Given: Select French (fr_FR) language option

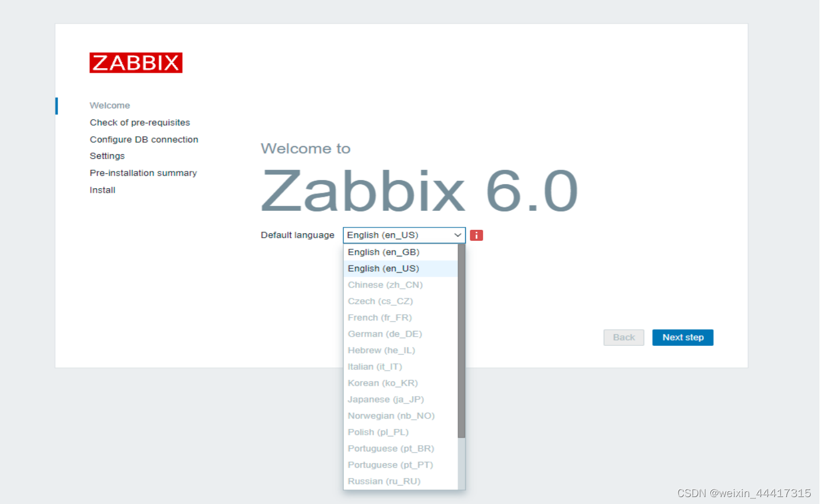Looking at the screenshot, I should click(x=379, y=317).
